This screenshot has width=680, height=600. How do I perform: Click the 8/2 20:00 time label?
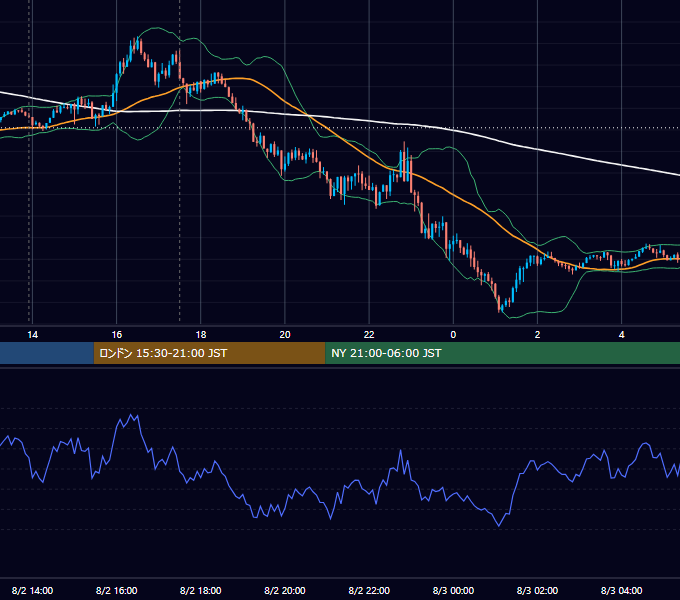285,590
